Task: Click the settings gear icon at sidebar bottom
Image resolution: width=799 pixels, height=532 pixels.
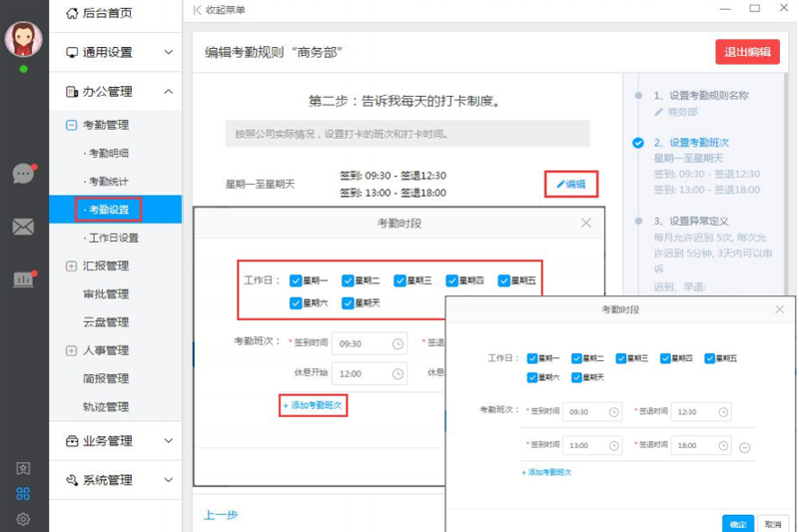Action: click(23, 519)
